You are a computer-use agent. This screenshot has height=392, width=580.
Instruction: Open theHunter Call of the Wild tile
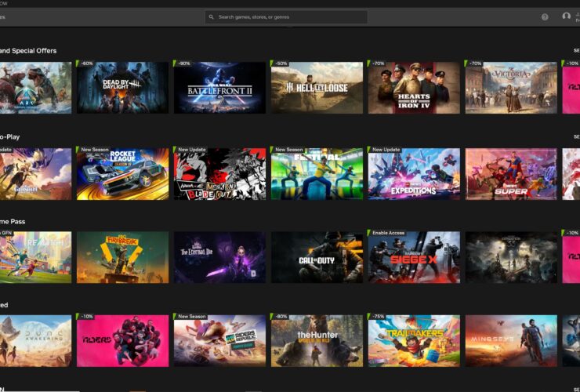tap(317, 341)
